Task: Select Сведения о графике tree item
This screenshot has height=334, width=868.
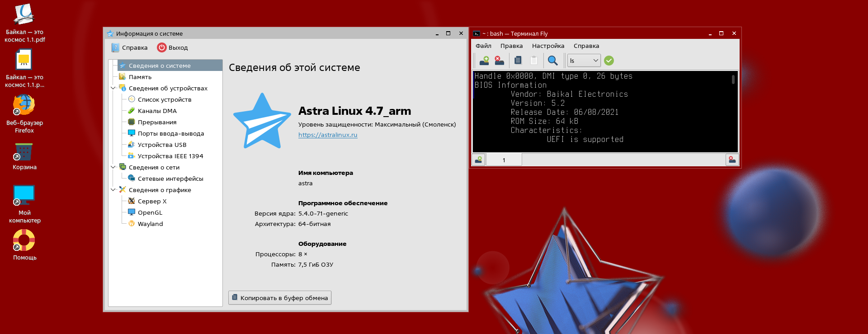Action: click(160, 190)
